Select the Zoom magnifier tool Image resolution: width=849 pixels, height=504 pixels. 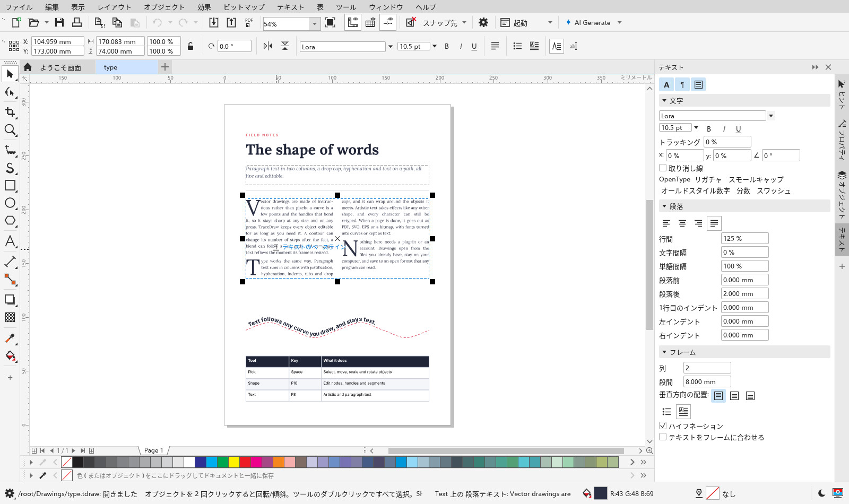click(x=10, y=130)
